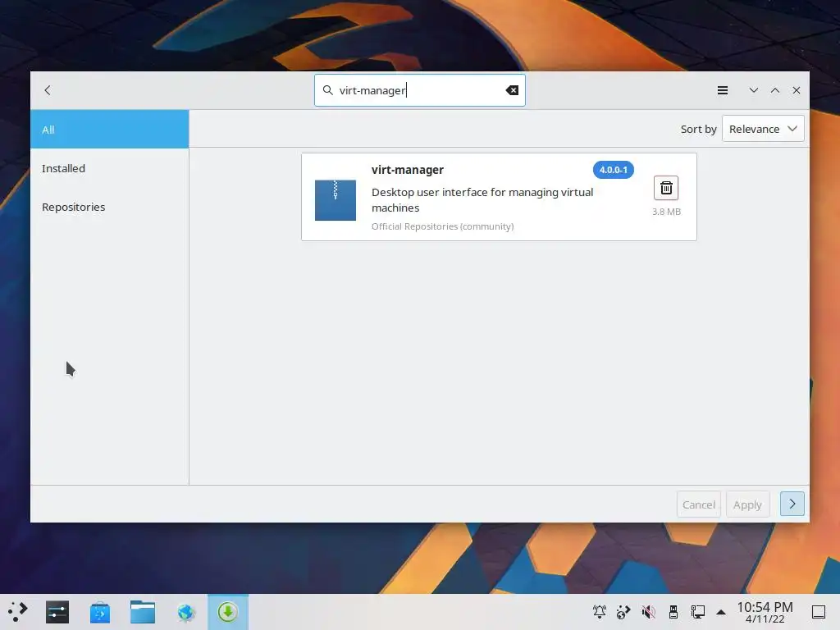Close the package manager window
This screenshot has width=840, height=630.
(x=796, y=90)
